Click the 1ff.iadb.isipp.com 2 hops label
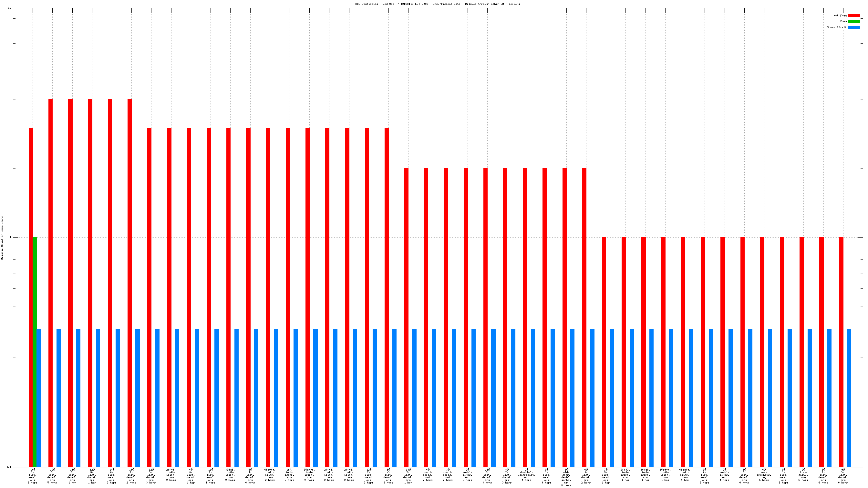The width and height of the screenshot is (868, 488). point(289,475)
